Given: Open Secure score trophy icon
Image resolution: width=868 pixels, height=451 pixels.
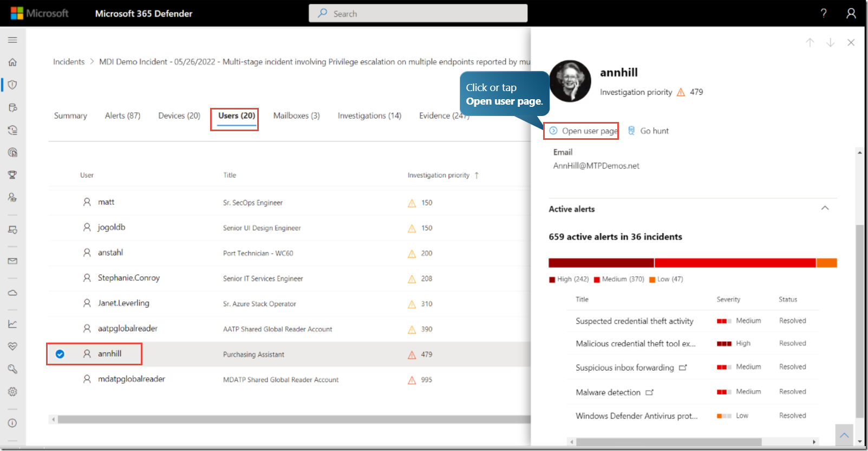Looking at the screenshot, I should (12, 175).
